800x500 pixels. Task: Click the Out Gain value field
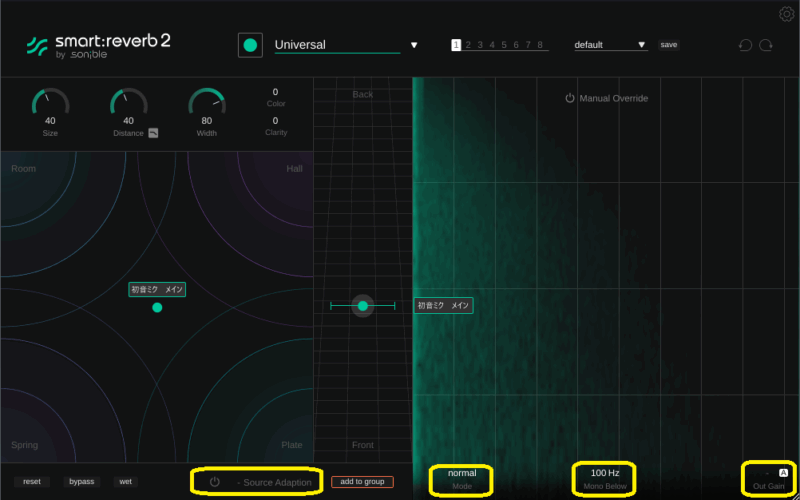point(767,473)
